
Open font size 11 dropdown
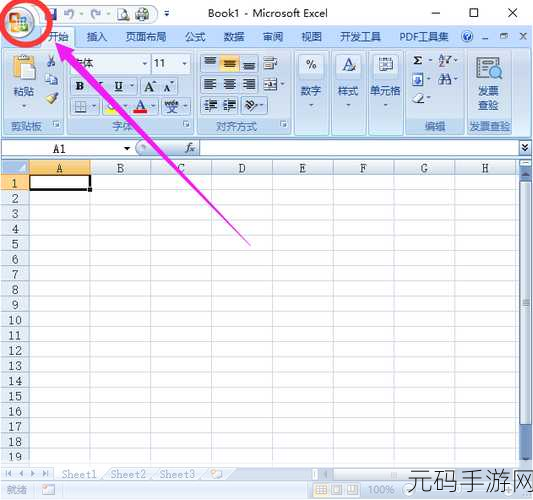(x=184, y=64)
